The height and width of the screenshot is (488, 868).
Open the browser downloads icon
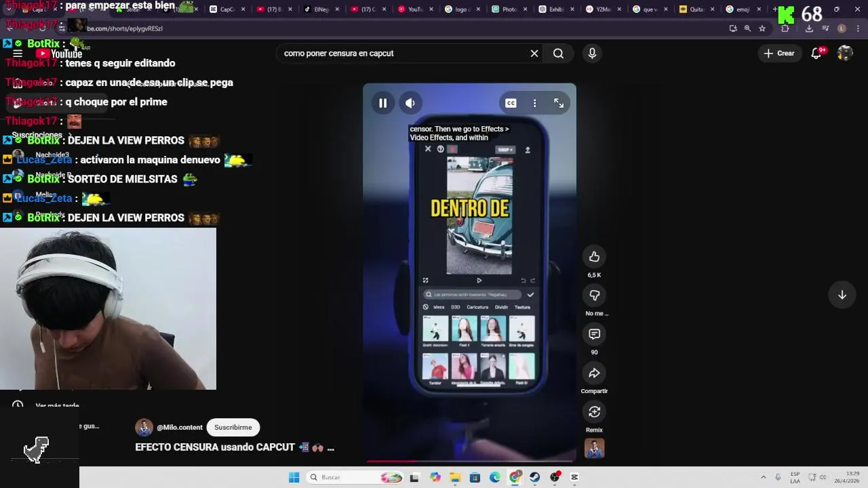(x=809, y=28)
